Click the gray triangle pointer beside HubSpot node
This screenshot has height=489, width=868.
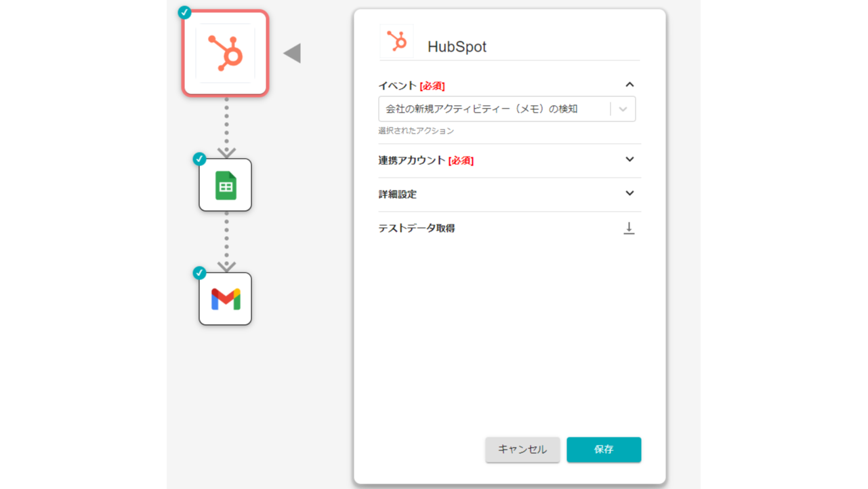tap(293, 53)
